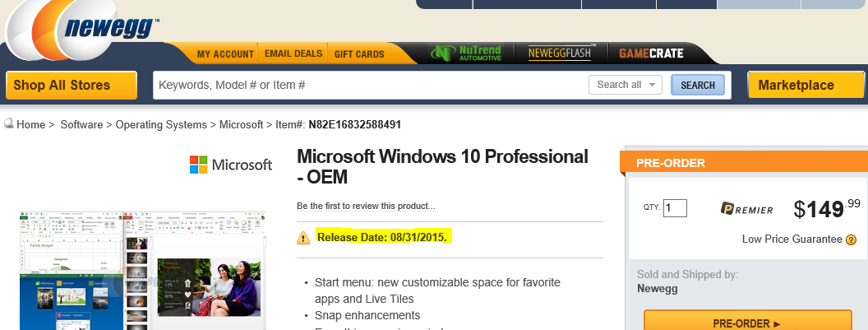Image resolution: width=868 pixels, height=330 pixels.
Task: Click 'Be the first to review this product' link
Action: pyautogui.click(x=366, y=206)
